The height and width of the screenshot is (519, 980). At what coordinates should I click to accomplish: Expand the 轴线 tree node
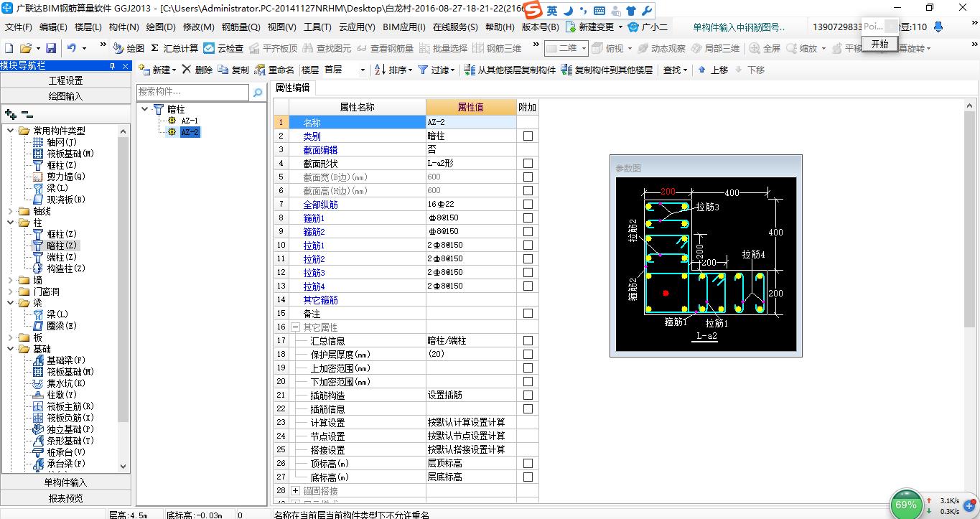[11, 211]
